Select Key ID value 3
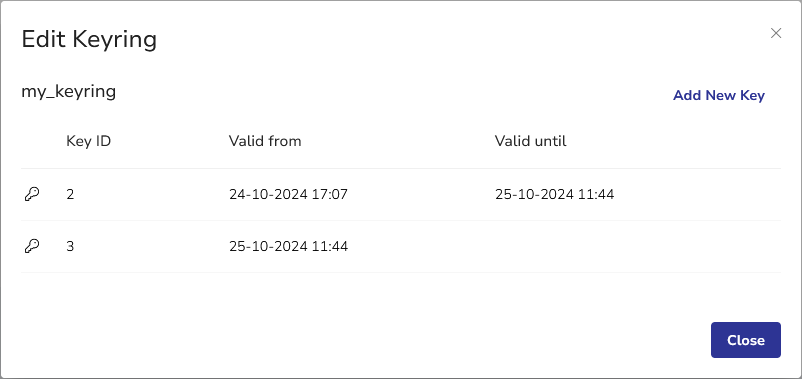The image size is (802, 379). pyautogui.click(x=70, y=247)
